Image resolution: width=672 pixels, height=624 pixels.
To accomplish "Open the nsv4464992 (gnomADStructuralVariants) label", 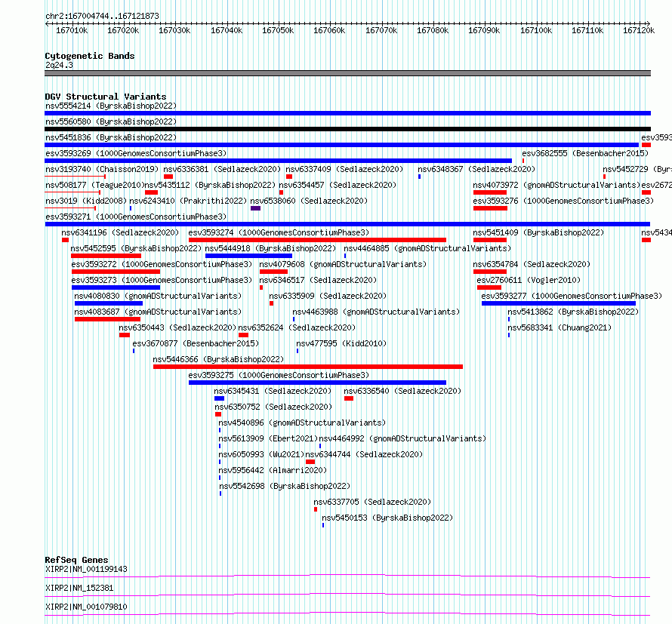I will pyautogui.click(x=402, y=438).
